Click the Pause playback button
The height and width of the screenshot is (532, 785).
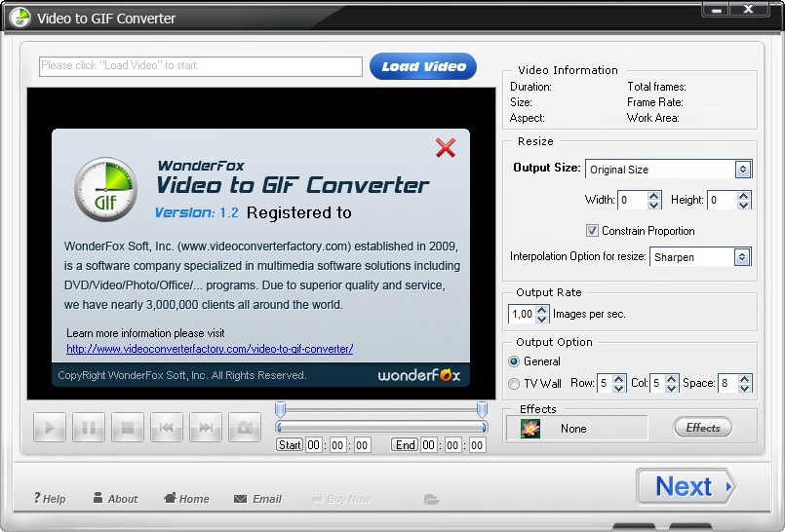[89, 428]
